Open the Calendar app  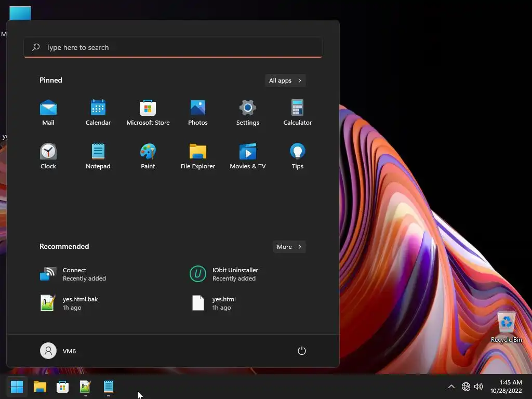tap(98, 113)
